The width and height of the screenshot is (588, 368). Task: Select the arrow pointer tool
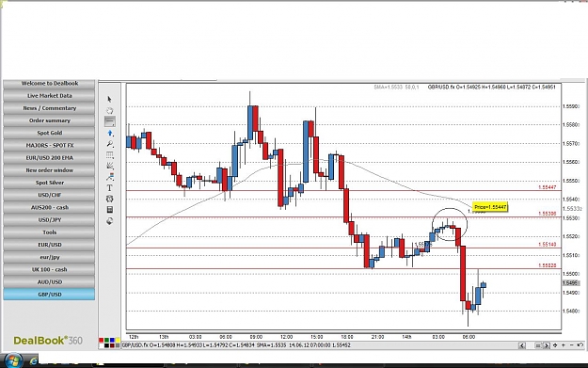(x=109, y=99)
